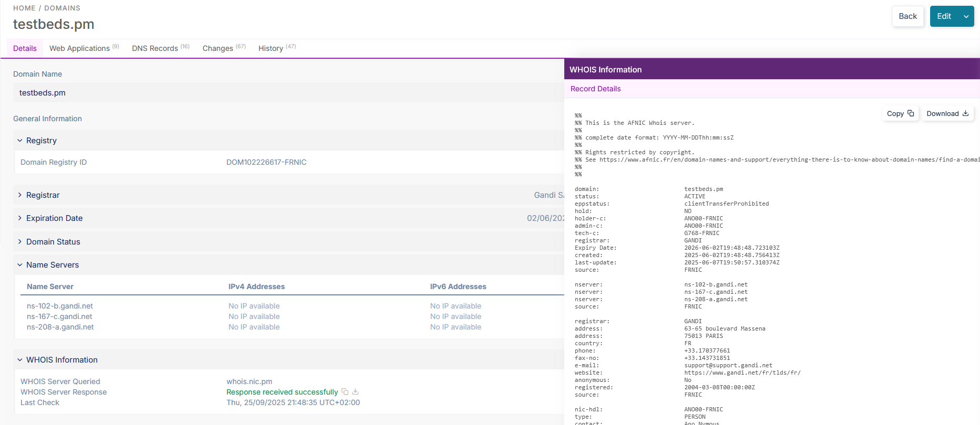Viewport: 980px width, 425px height.
Task: Collapse the Registry section
Action: (20, 141)
